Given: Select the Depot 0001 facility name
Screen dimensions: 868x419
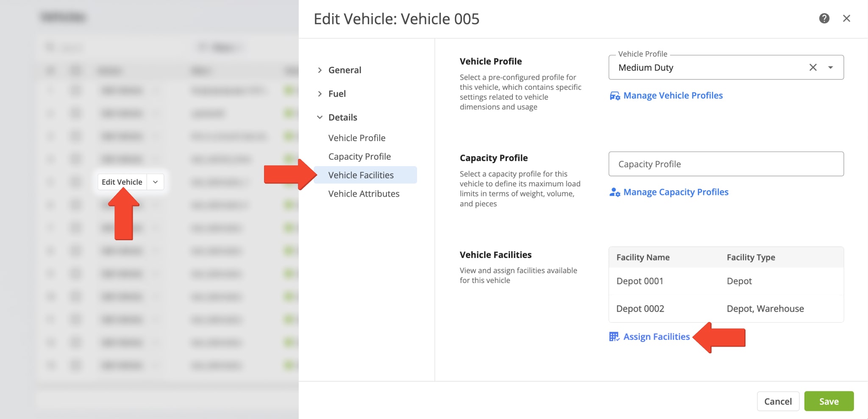Looking at the screenshot, I should pyautogui.click(x=640, y=281).
